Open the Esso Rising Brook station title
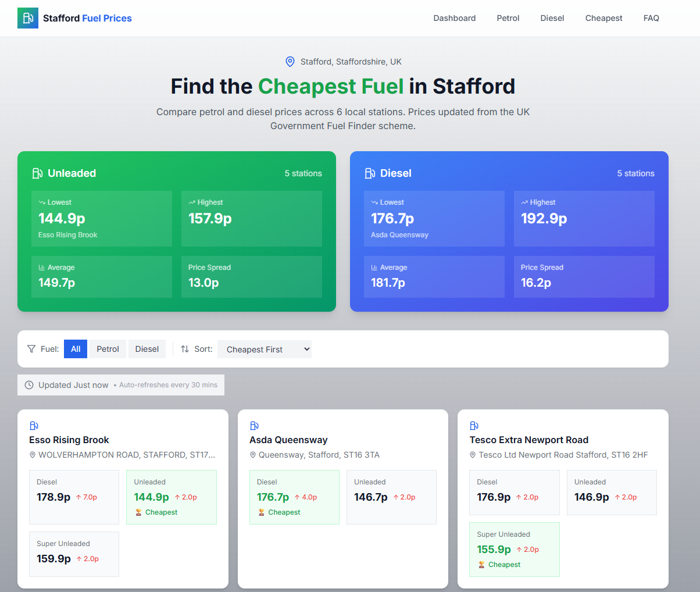 (x=69, y=440)
